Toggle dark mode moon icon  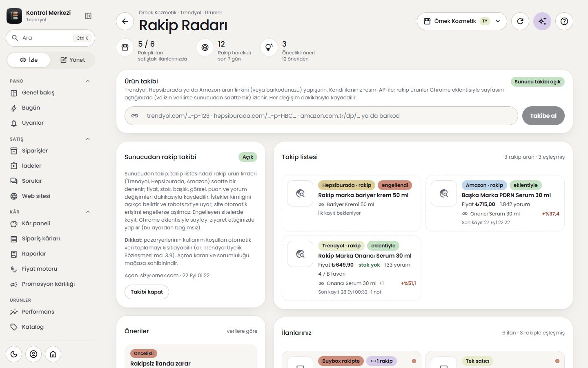tap(14, 354)
